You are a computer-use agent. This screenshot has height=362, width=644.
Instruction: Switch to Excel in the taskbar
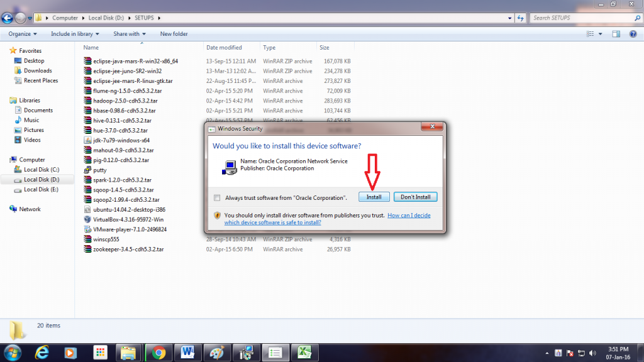coord(304,353)
